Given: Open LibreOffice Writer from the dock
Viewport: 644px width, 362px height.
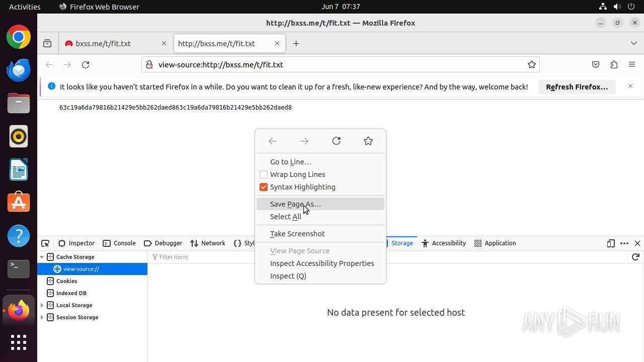Looking at the screenshot, I should pos(19,169).
